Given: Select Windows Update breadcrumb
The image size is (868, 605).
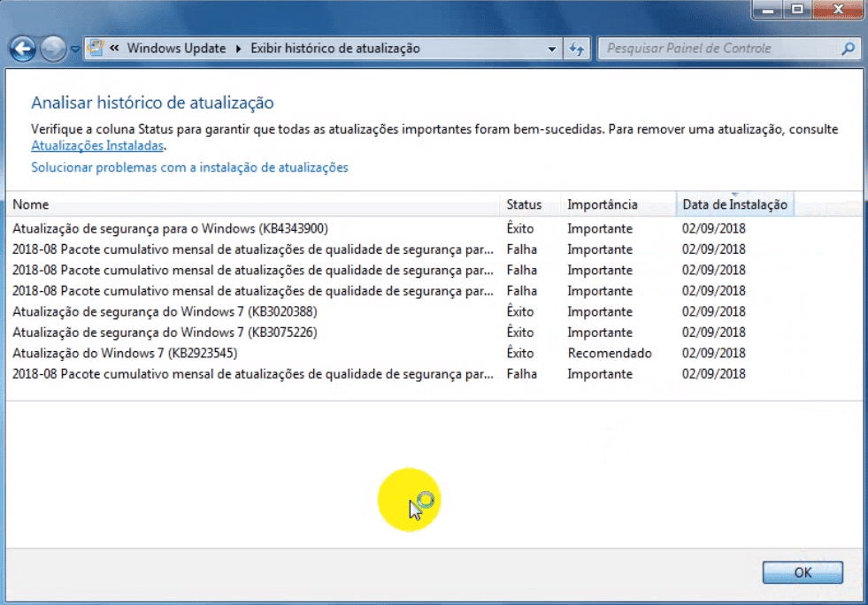Looking at the screenshot, I should pyautogui.click(x=176, y=48).
